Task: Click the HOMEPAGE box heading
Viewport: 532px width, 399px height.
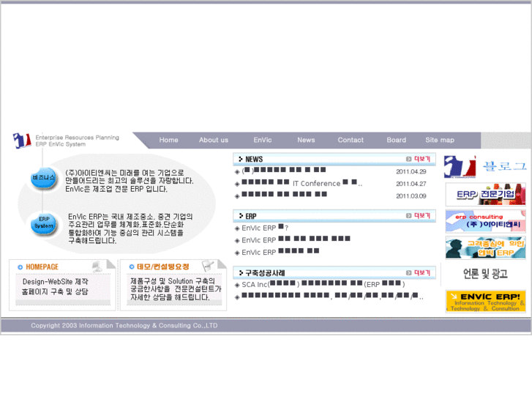Action: click(x=42, y=267)
